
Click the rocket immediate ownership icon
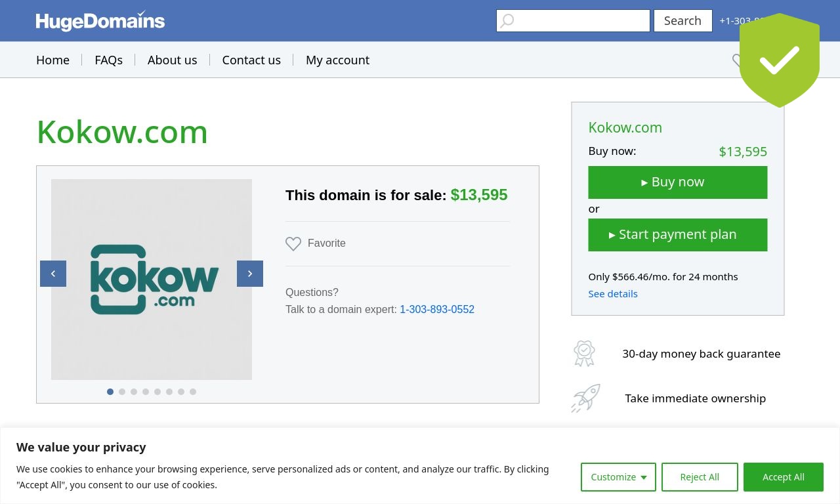[585, 398]
